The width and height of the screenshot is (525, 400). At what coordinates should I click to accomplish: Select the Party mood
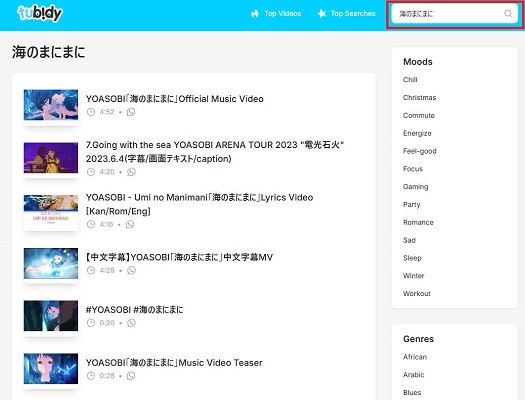point(411,205)
